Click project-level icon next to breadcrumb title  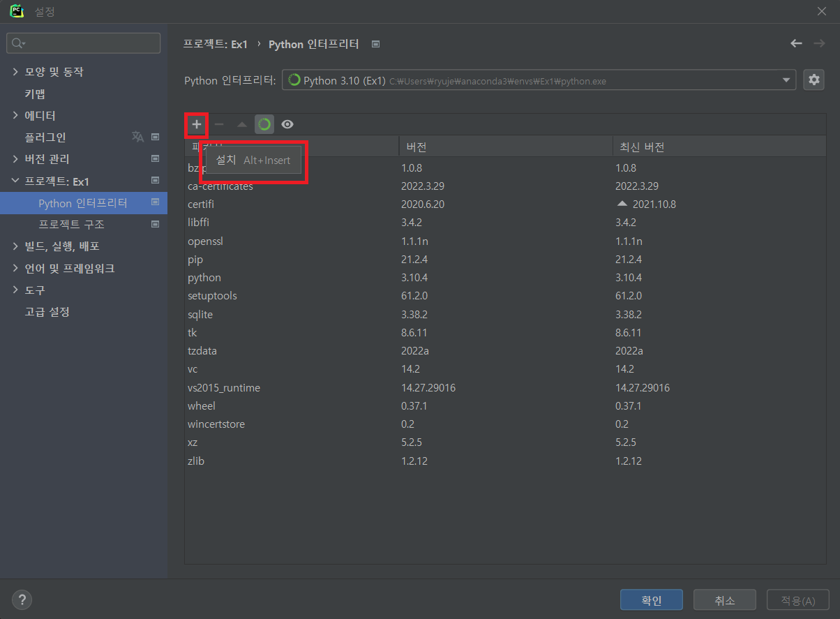pos(375,44)
